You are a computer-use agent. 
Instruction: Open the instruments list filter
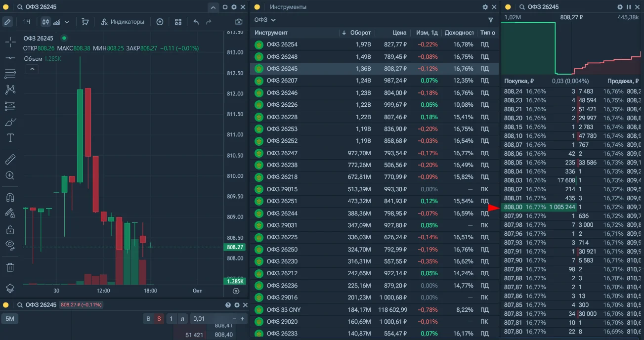[491, 20]
